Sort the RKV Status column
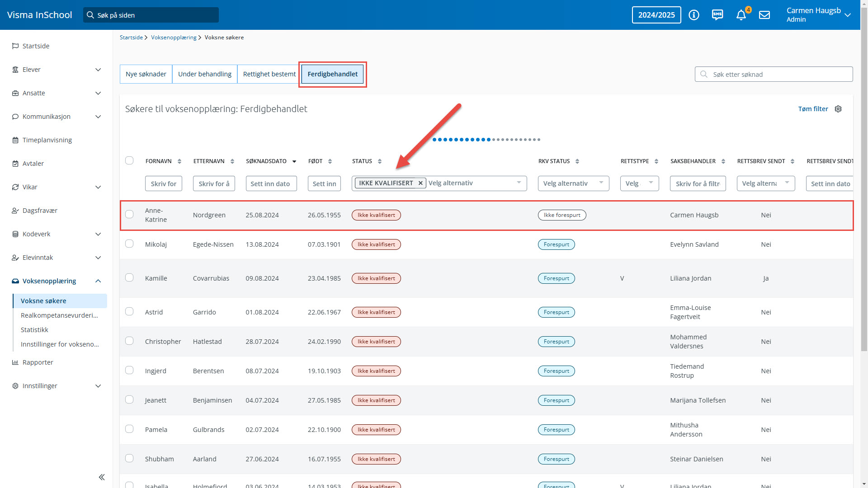868x488 pixels. coord(577,161)
